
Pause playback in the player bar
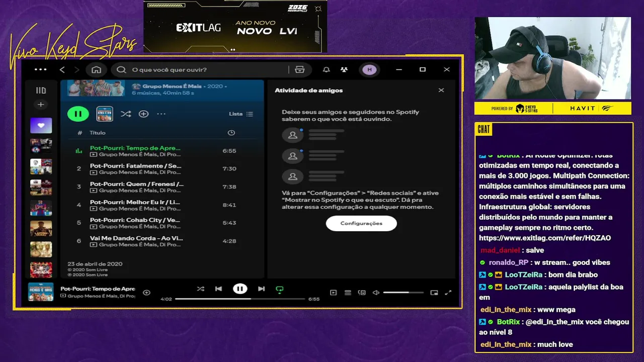click(240, 289)
